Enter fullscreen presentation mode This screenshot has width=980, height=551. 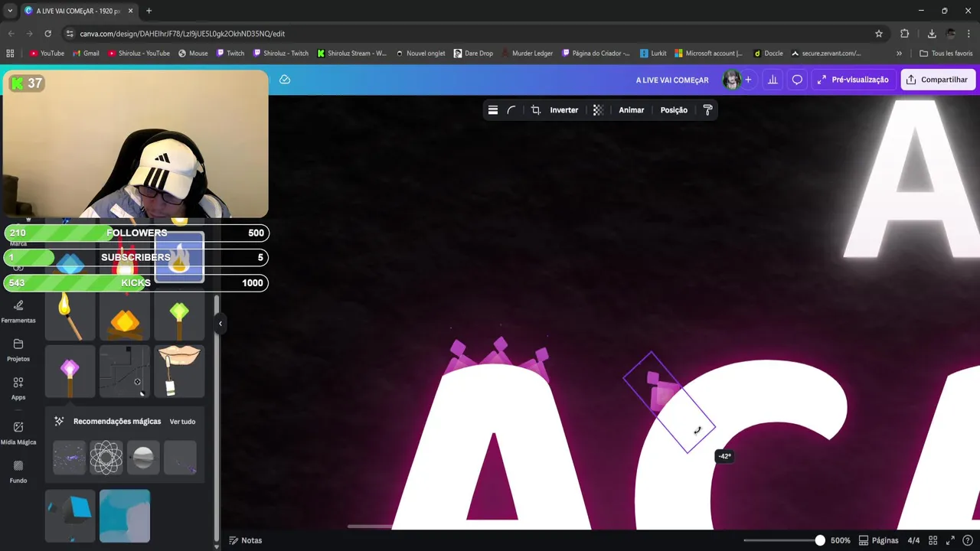pos(950,540)
